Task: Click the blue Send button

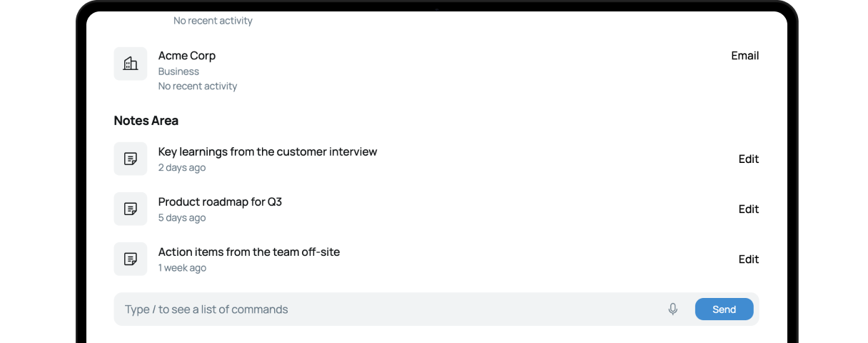Action: pos(724,309)
